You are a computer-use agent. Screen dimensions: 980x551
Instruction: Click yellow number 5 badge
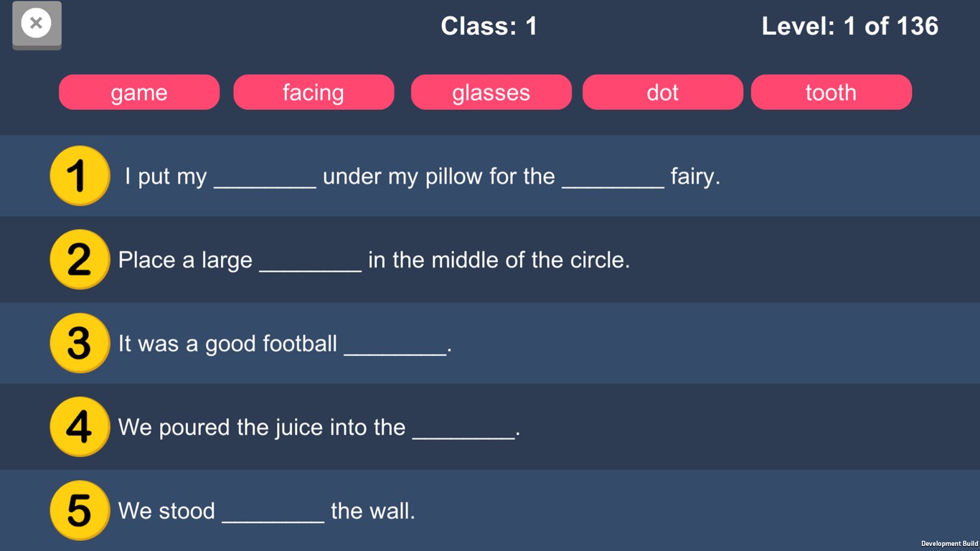79,510
